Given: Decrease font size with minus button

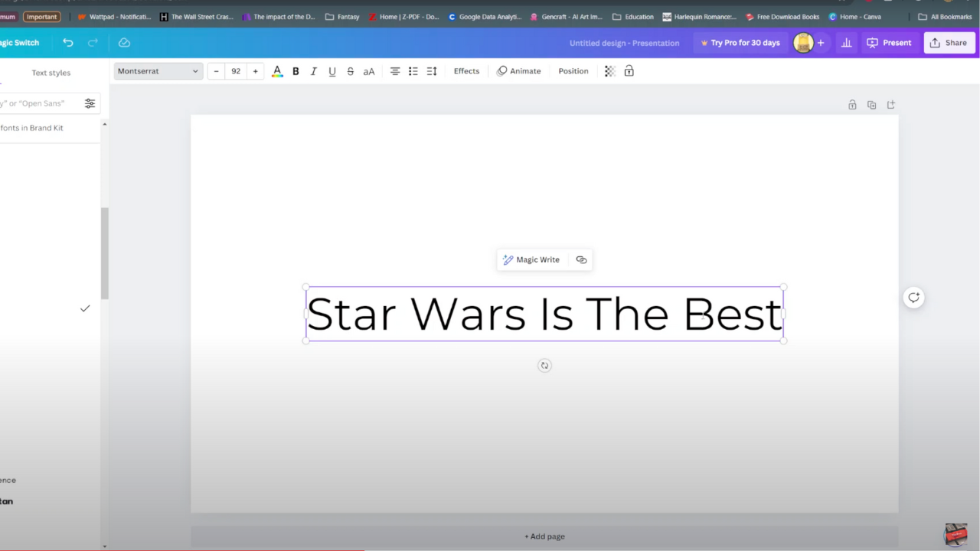Looking at the screenshot, I should click(216, 71).
